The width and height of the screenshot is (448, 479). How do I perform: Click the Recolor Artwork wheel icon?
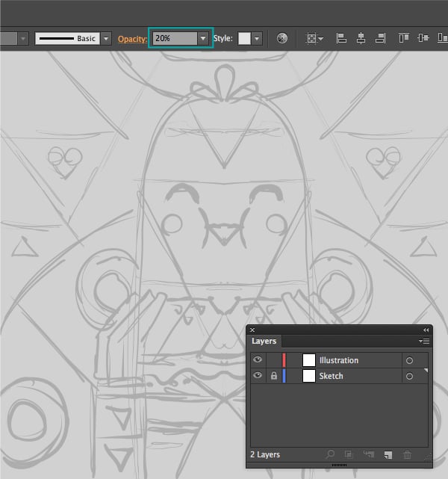click(x=282, y=38)
